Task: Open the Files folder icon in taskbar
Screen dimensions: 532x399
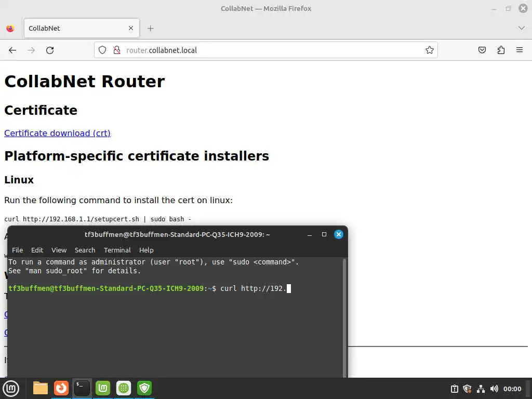Action: [41, 388]
